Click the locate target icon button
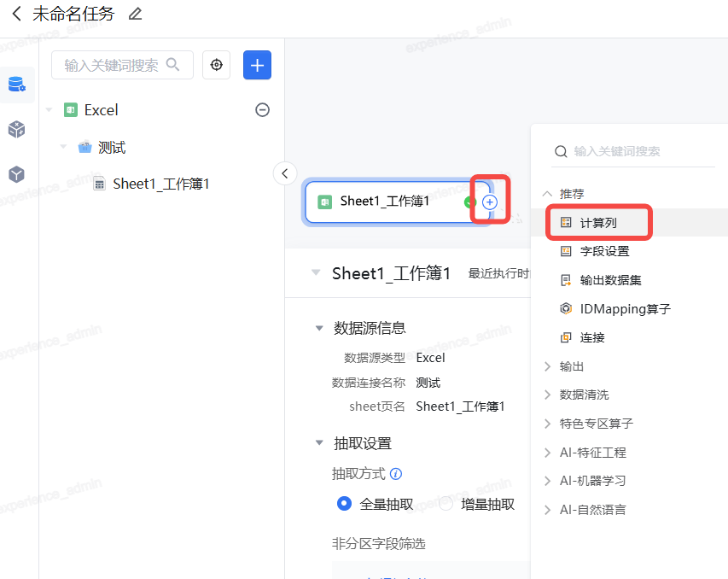 (x=217, y=65)
